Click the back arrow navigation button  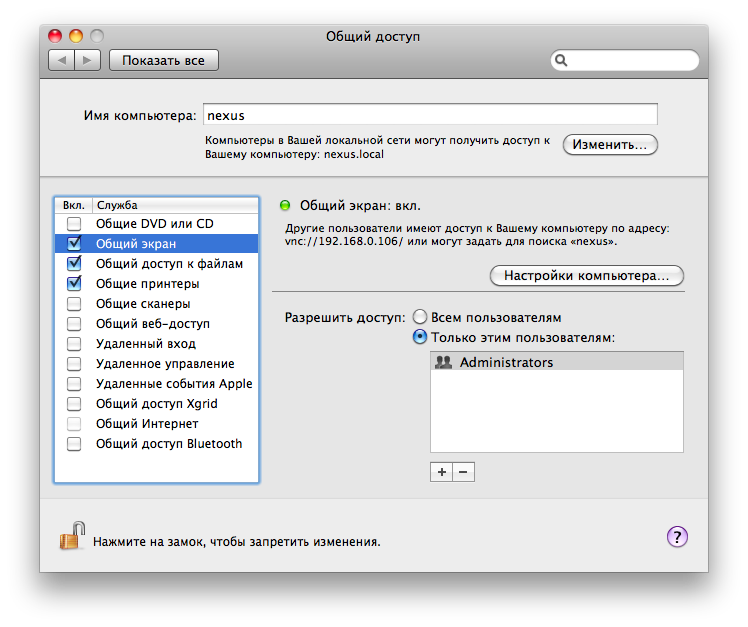[x=62, y=60]
